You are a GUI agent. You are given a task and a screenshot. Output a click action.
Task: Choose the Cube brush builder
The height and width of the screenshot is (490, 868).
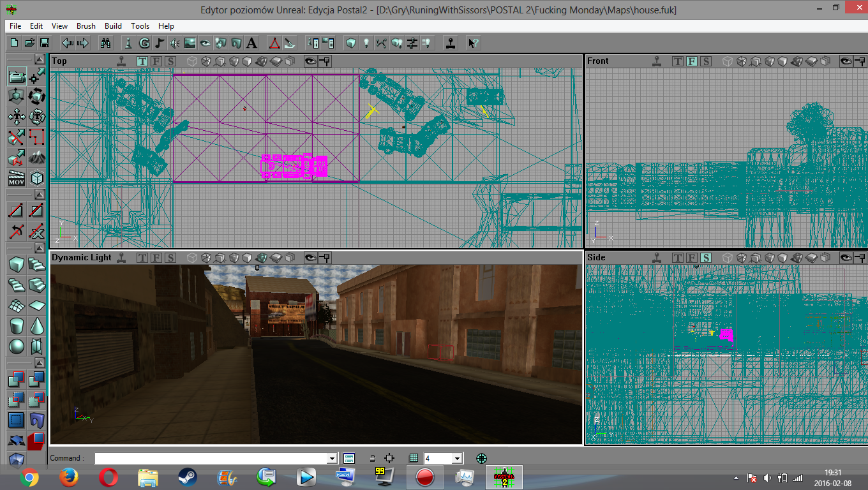[x=17, y=264]
